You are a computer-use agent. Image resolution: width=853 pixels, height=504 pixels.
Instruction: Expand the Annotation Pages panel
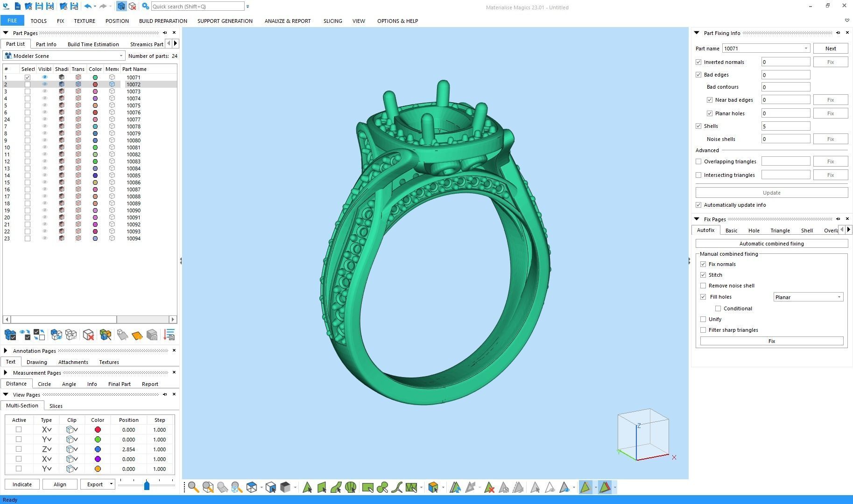coord(6,351)
